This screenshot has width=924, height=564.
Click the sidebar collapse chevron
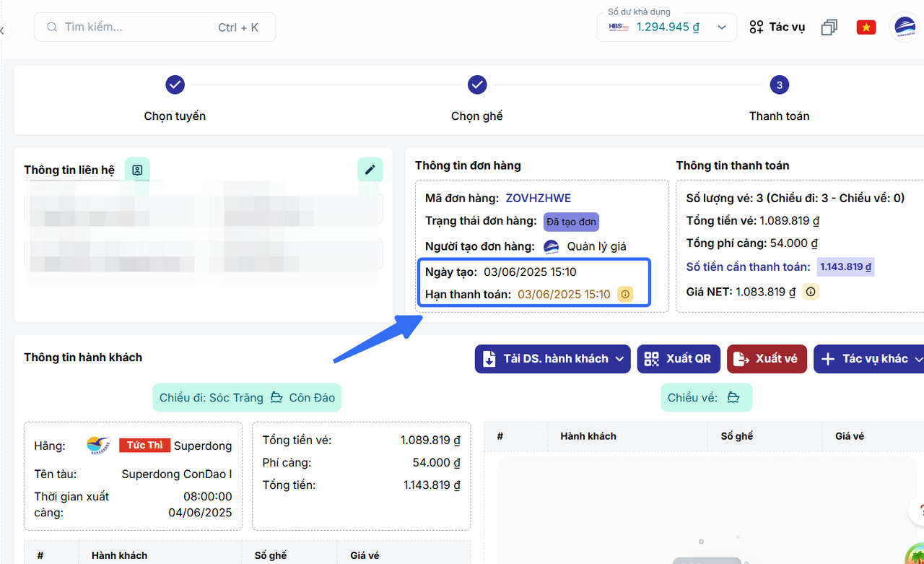pyautogui.click(x=2, y=30)
